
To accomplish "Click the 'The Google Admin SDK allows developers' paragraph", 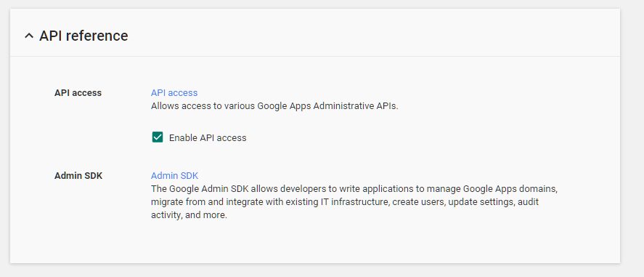I will [x=354, y=202].
